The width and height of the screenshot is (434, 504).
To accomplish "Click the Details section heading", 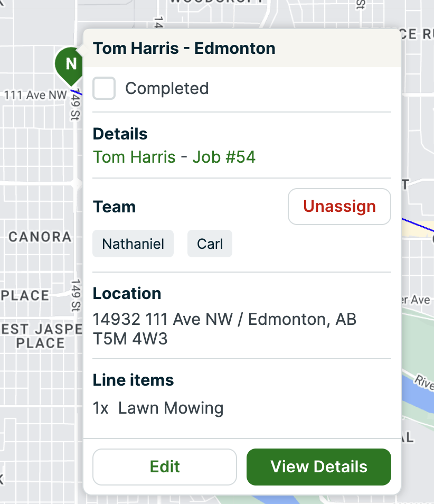I will tap(120, 134).
